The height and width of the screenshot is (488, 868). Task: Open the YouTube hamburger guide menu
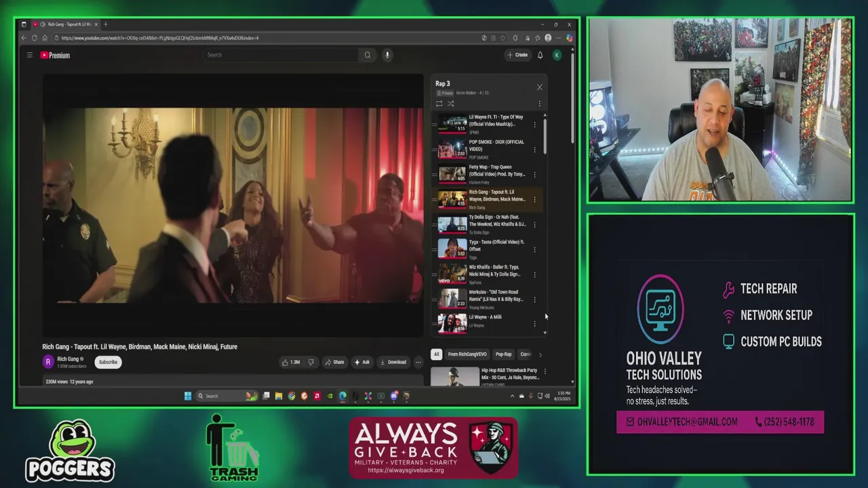(30, 55)
